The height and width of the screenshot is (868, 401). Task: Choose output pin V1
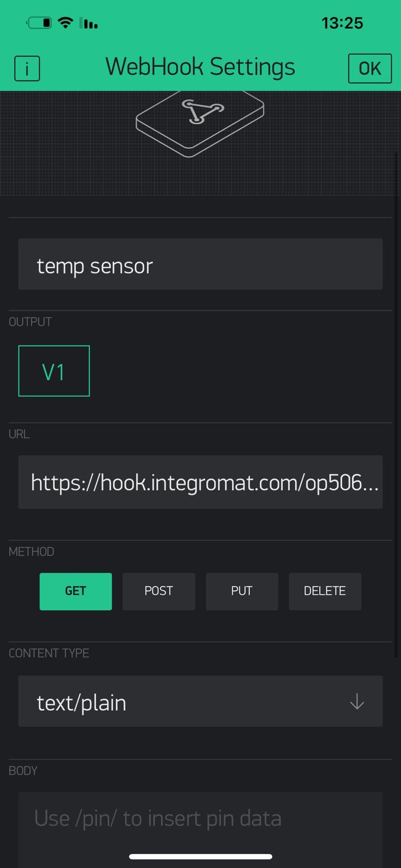click(x=54, y=371)
